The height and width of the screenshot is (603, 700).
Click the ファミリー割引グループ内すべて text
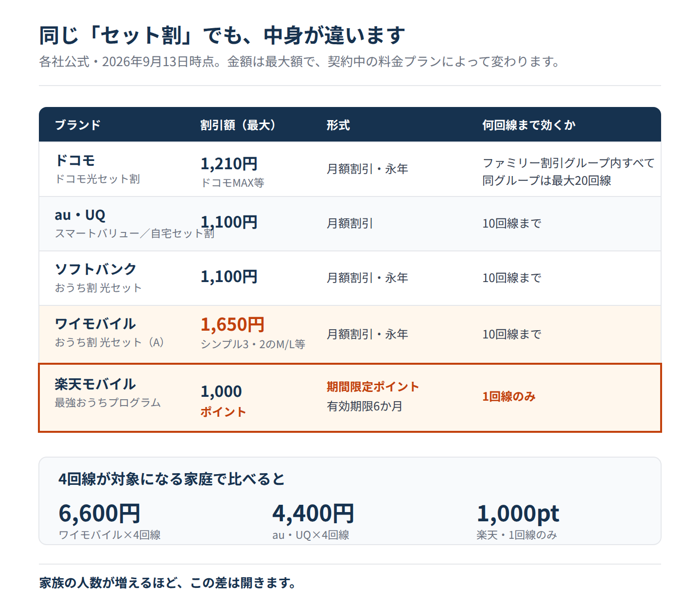click(x=569, y=162)
